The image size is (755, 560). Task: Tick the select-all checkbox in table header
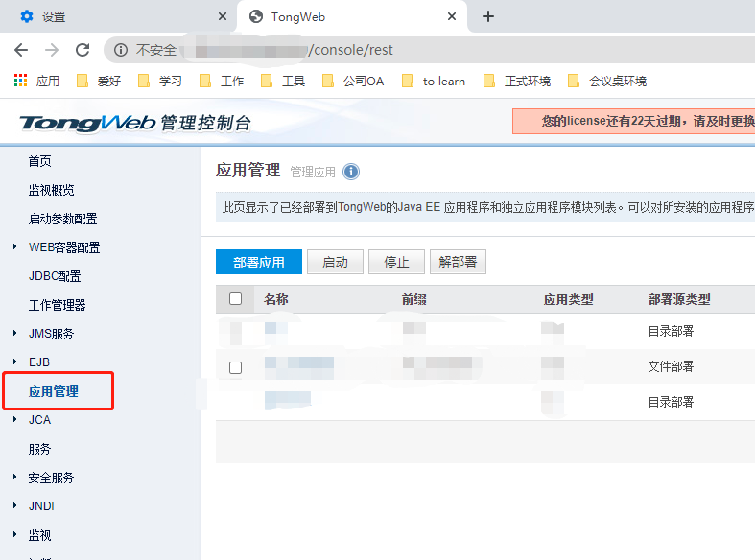pos(235,299)
